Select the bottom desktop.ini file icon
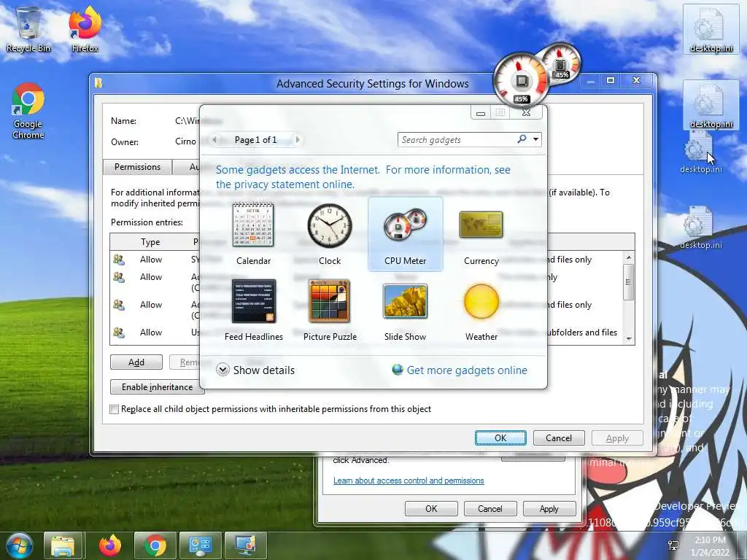The image size is (747, 560). pyautogui.click(x=700, y=228)
